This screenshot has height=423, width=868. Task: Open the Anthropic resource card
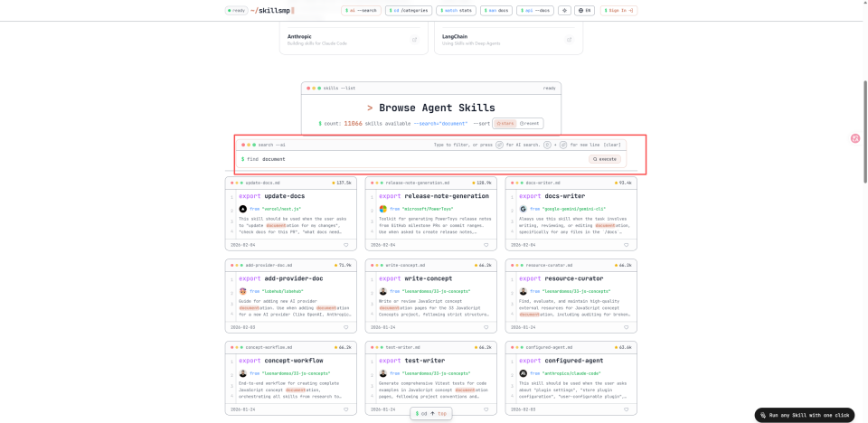(354, 39)
